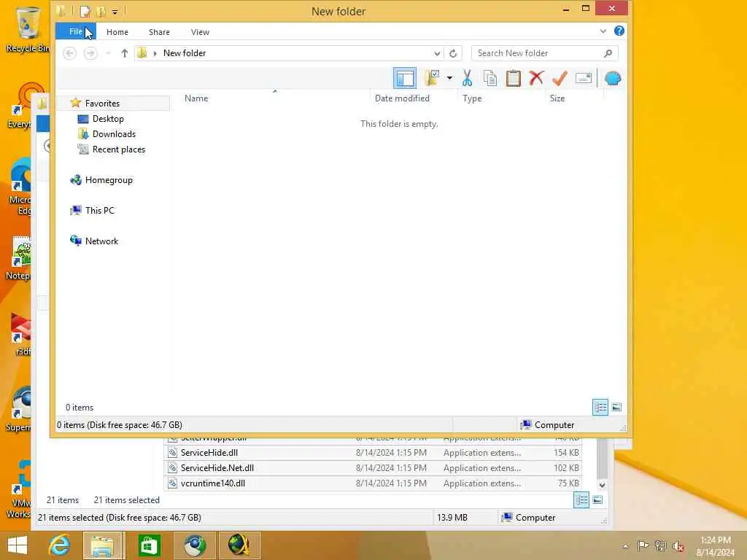Open the Recycle Bin desktop icon

28,28
